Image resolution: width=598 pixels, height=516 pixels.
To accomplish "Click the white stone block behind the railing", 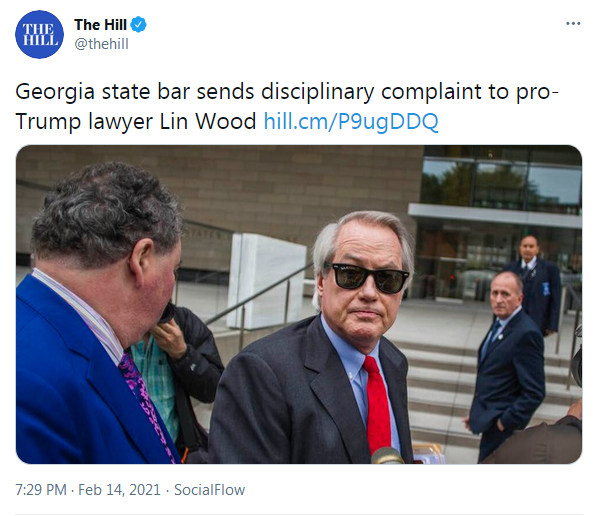I will [x=267, y=281].
